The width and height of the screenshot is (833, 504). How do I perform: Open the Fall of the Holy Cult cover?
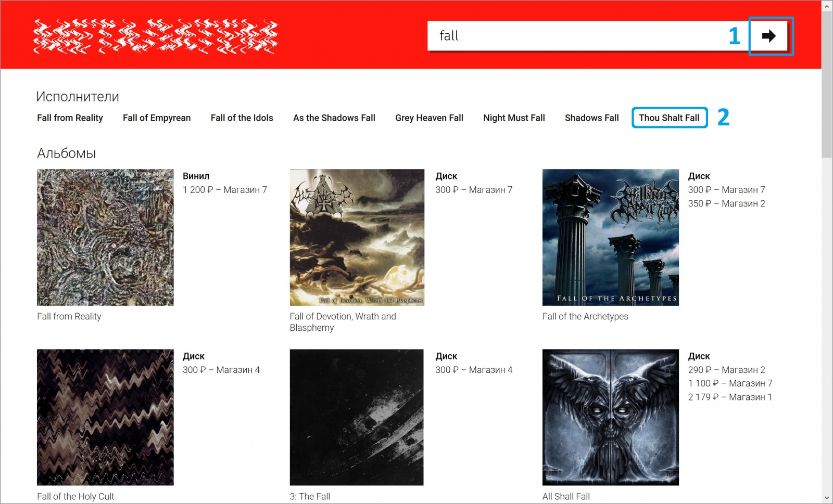pos(105,417)
